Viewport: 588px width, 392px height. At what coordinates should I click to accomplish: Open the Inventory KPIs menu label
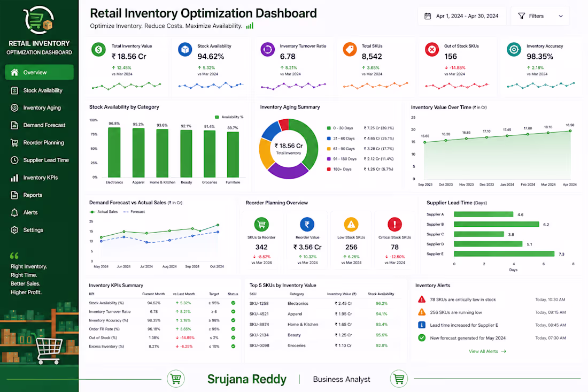point(41,178)
